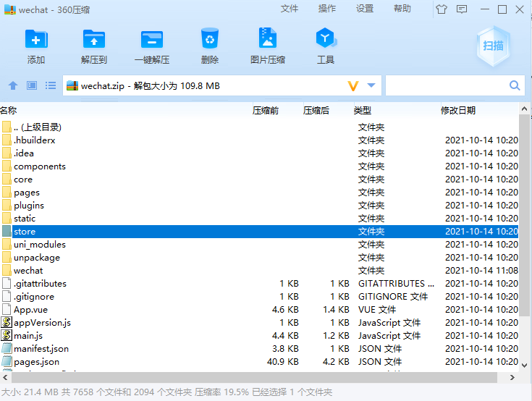Switch to list view mode
The image size is (532, 401).
(50, 85)
